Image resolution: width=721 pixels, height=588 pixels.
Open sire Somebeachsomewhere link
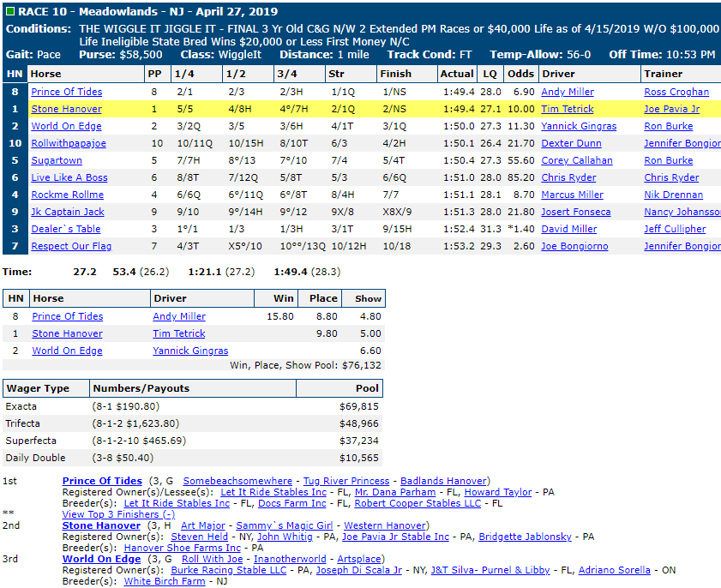(237, 481)
